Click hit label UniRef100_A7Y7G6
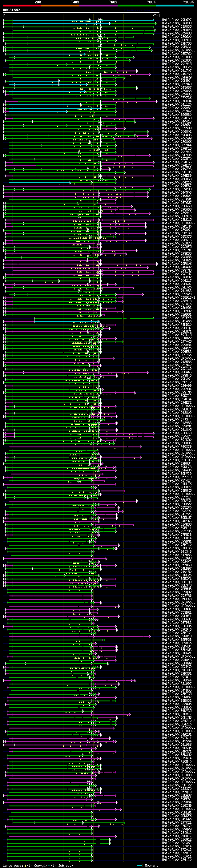 [x=177, y=98]
